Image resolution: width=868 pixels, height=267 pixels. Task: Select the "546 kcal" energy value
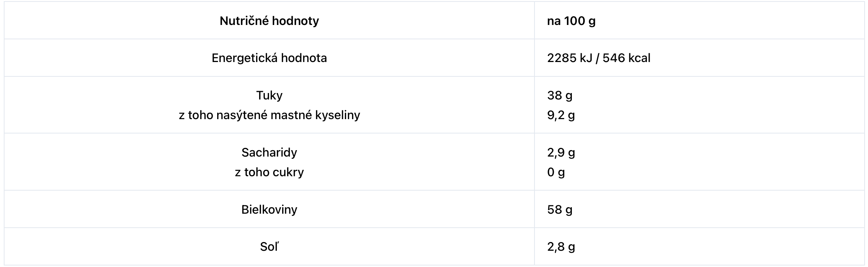click(626, 58)
